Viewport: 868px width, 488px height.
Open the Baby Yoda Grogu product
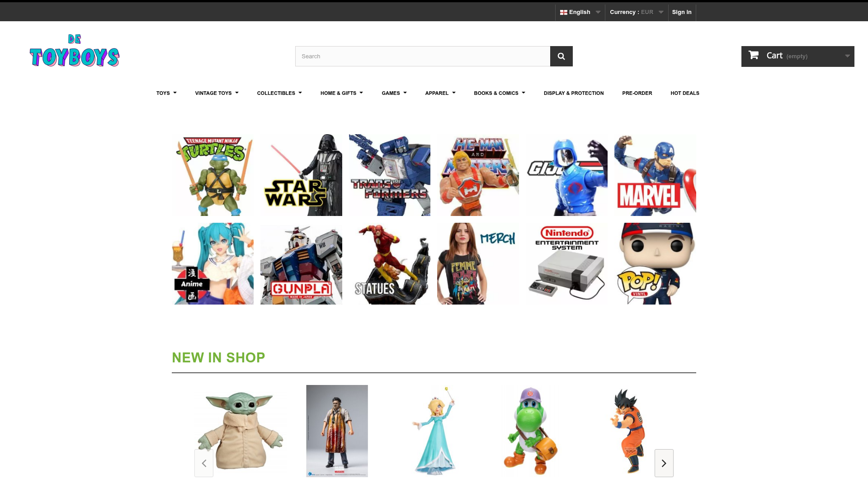(240, 431)
